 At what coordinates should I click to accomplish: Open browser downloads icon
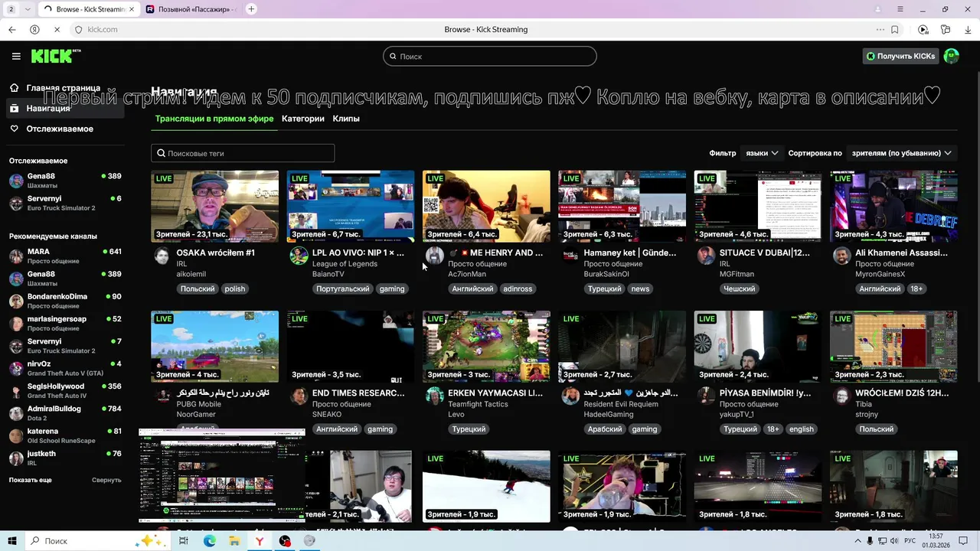click(968, 30)
